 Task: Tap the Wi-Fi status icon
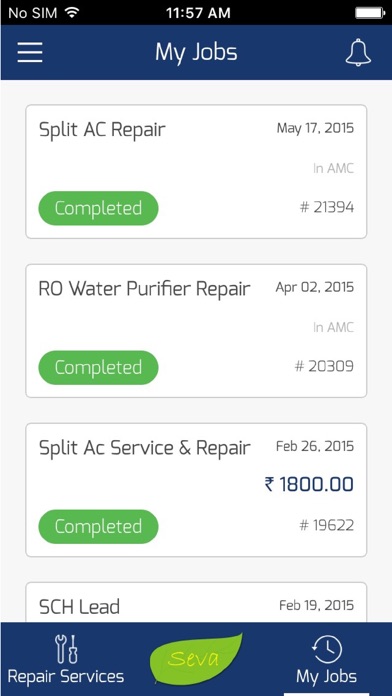(x=71, y=12)
